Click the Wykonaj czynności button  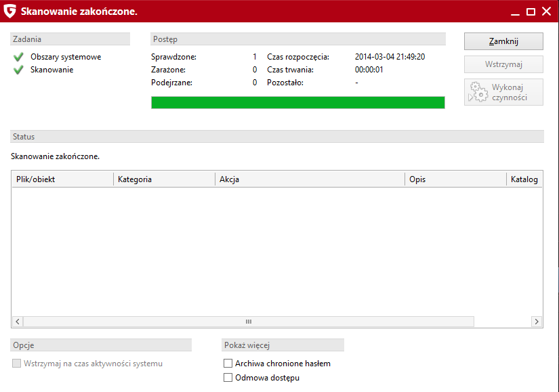coord(503,92)
